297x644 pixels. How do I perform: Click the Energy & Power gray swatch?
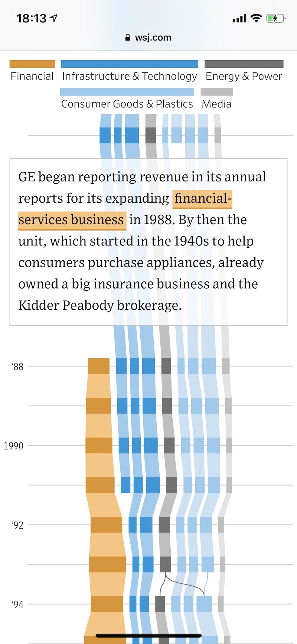244,64
